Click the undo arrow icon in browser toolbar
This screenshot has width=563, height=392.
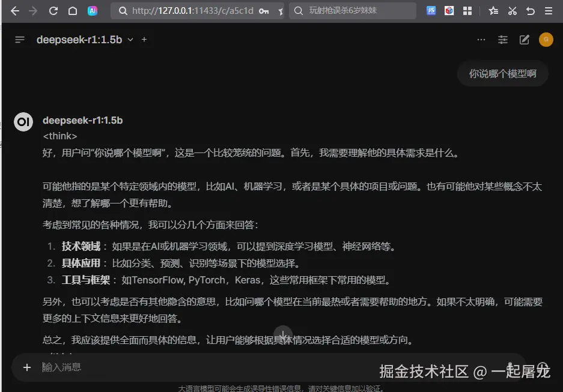click(x=531, y=11)
